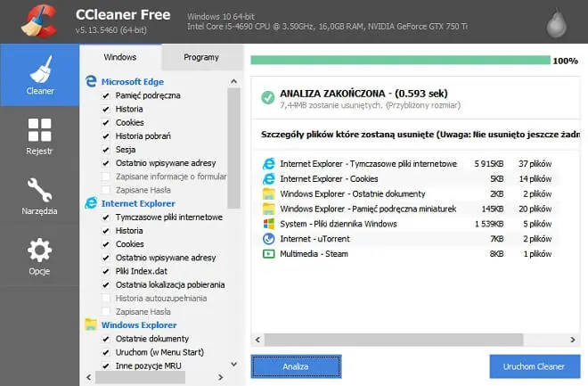Click the options list horizontal scrollbar thumb

[x=140, y=377]
